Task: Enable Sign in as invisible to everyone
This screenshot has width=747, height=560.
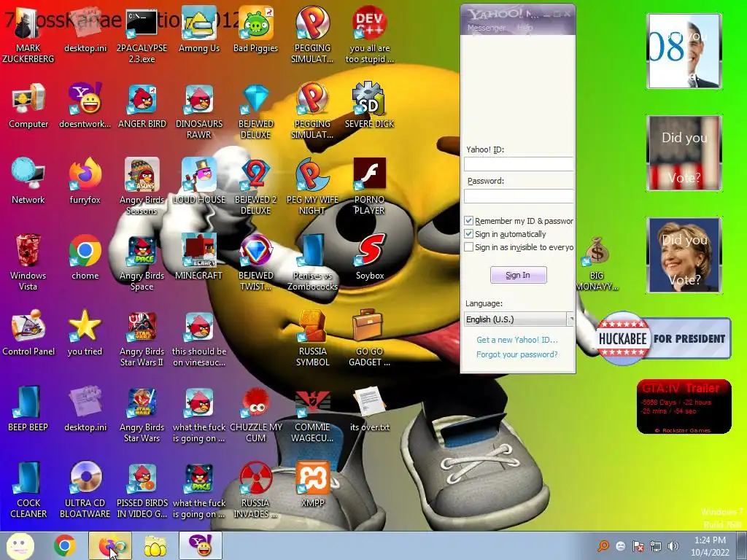Action: [469, 247]
